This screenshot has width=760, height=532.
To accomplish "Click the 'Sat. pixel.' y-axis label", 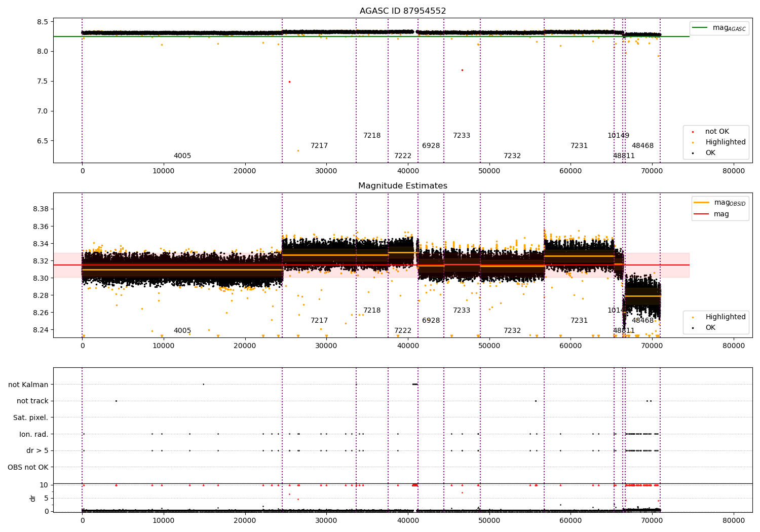I will pyautogui.click(x=31, y=417).
